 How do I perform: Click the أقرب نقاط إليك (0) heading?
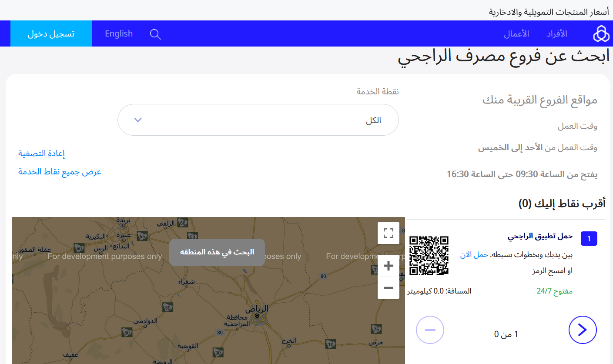click(x=562, y=203)
